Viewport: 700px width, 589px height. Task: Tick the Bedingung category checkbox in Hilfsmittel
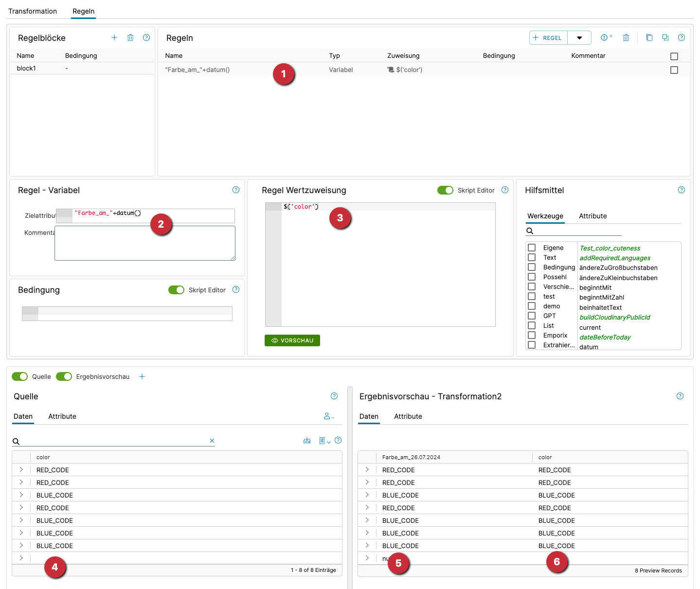click(532, 267)
